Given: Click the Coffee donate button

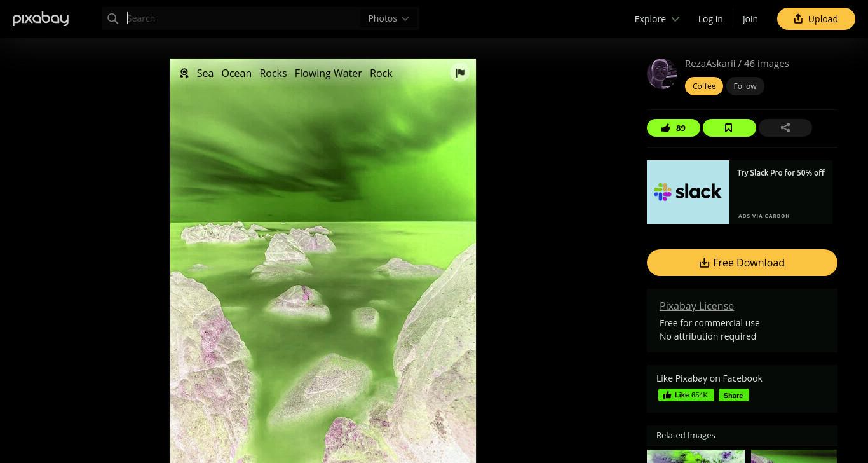Looking at the screenshot, I should tap(704, 86).
